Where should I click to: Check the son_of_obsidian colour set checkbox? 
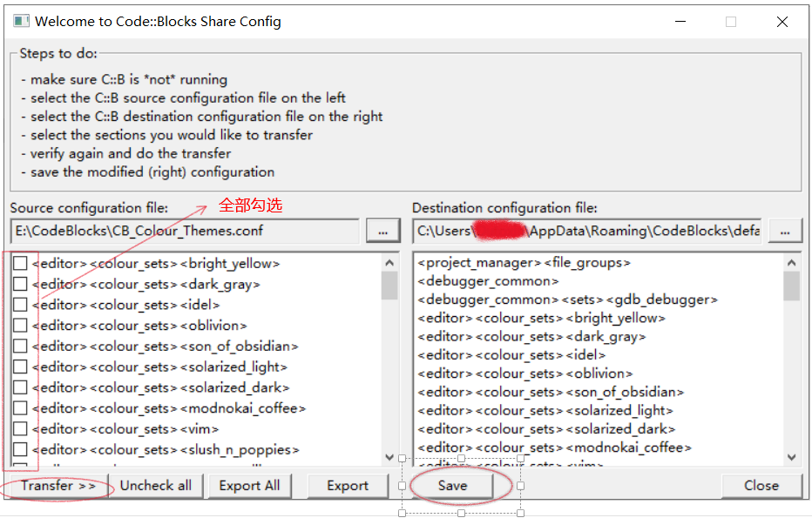[x=20, y=346]
